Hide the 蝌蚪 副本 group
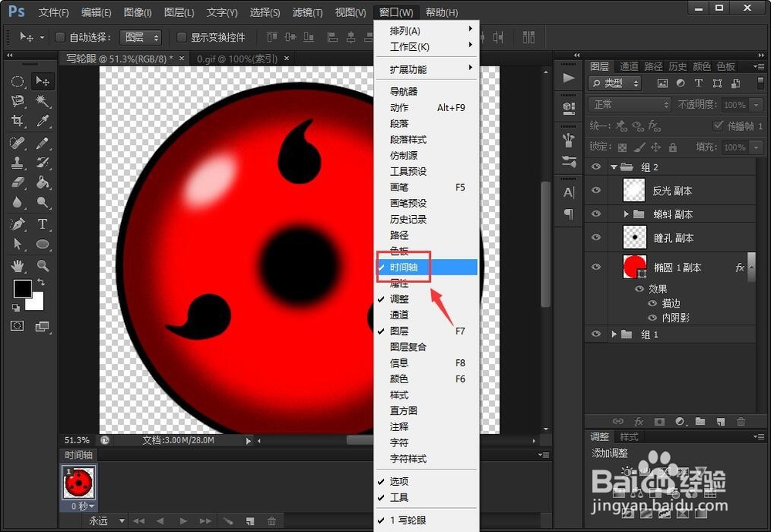The height and width of the screenshot is (532, 771). (596, 214)
